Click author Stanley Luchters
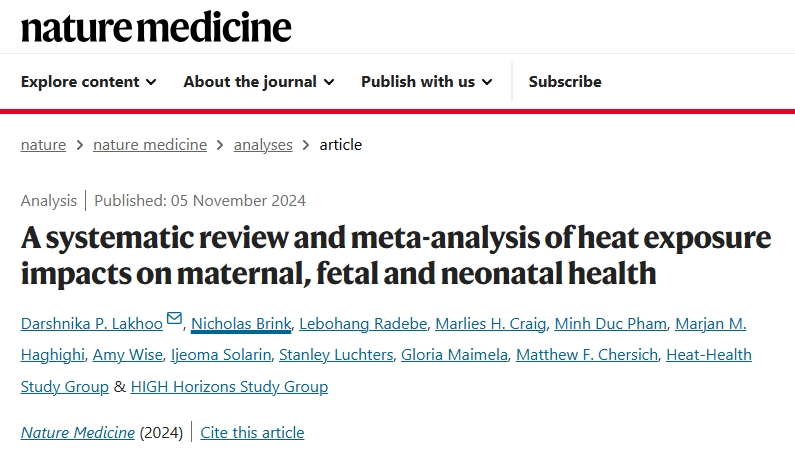Image resolution: width=795 pixels, height=457 pixels. 335,355
